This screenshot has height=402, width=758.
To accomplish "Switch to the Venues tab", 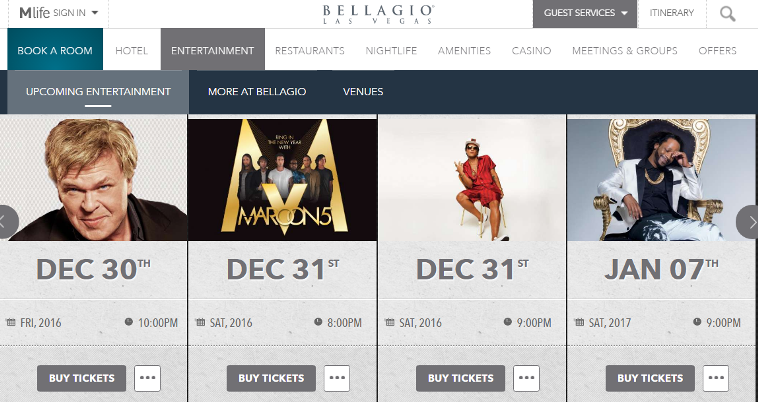I will [363, 92].
